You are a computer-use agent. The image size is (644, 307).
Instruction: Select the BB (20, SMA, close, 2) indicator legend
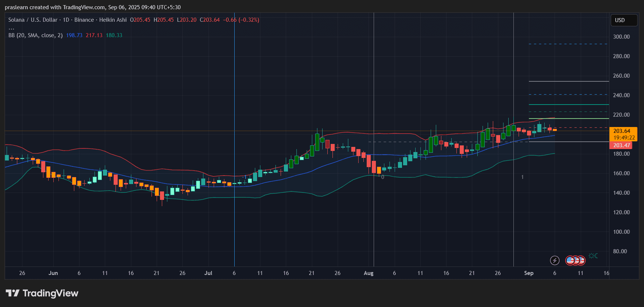35,35
